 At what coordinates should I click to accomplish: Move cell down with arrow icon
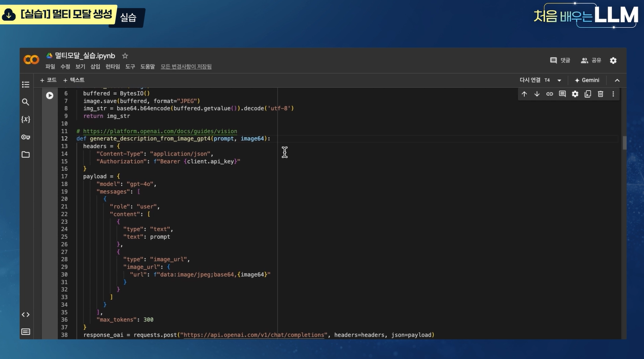pos(536,94)
